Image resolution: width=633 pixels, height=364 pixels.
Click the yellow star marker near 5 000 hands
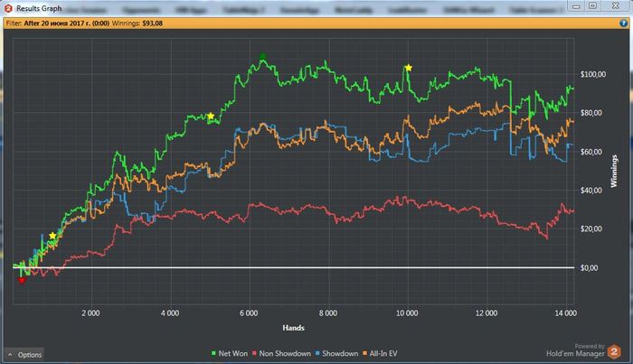[x=211, y=117]
